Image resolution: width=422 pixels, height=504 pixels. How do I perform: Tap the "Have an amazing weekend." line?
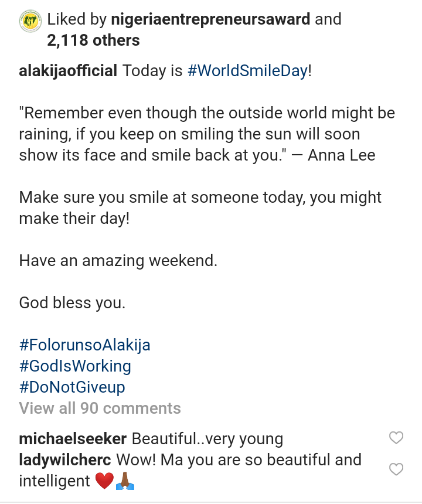click(118, 260)
